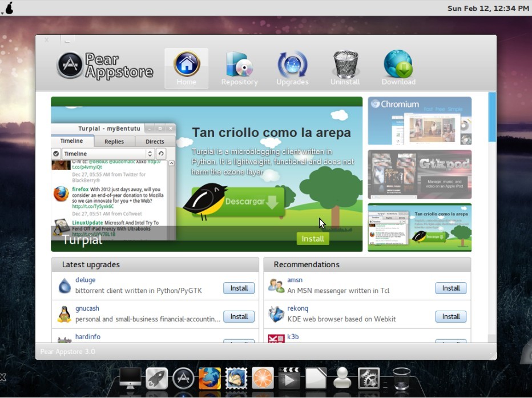Open the blank document app in dock

tap(316, 378)
